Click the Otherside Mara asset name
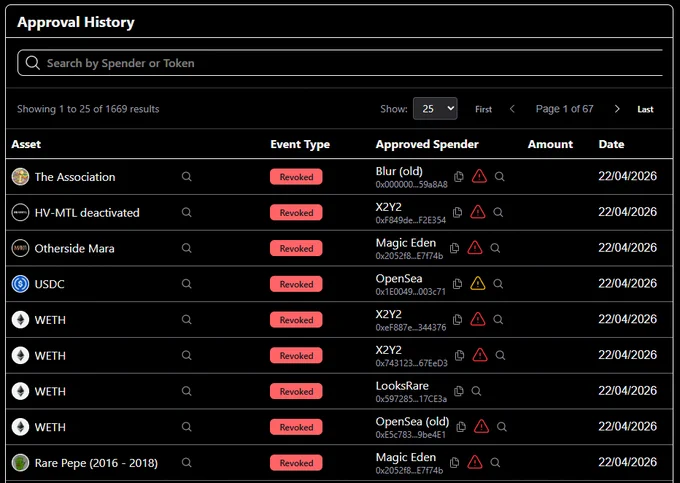 tap(75, 248)
